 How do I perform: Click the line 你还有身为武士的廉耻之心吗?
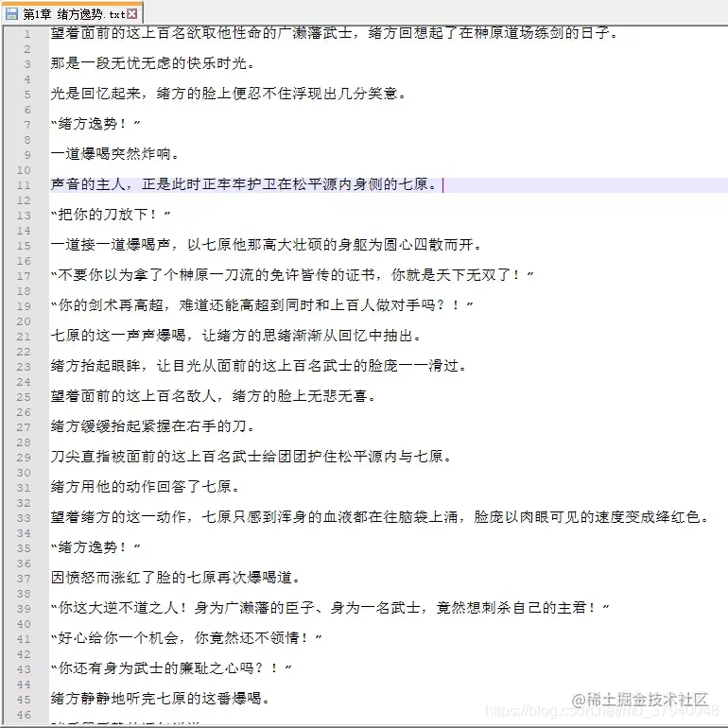click(171, 668)
